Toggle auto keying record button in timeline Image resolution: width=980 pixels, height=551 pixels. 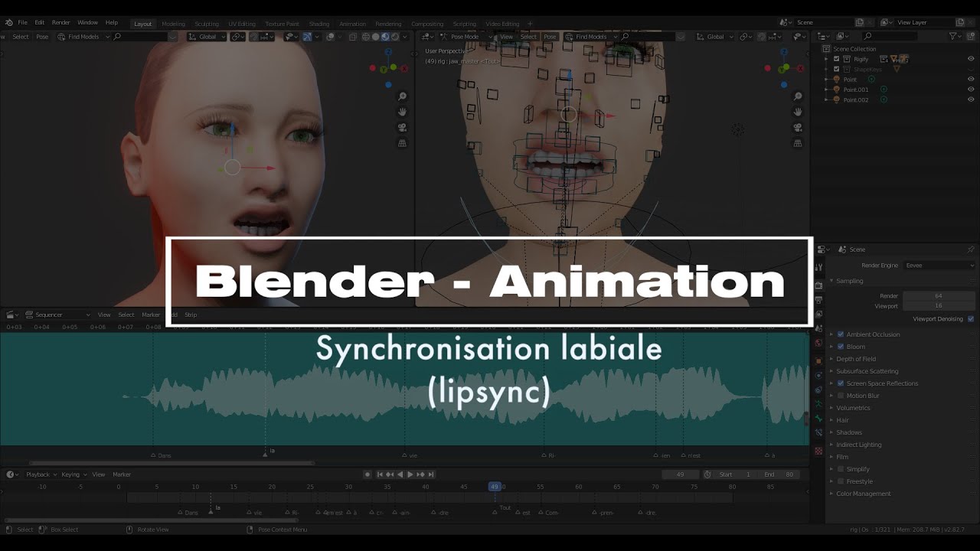(x=367, y=474)
